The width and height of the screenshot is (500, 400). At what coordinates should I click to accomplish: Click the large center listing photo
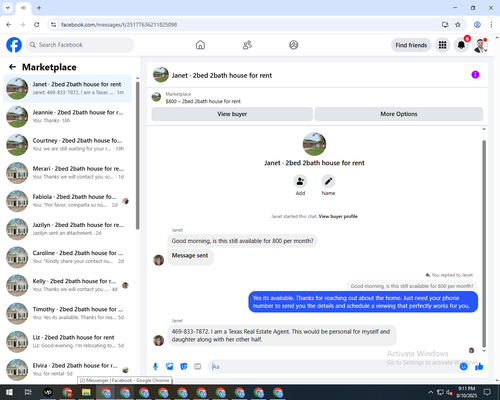pyautogui.click(x=314, y=144)
